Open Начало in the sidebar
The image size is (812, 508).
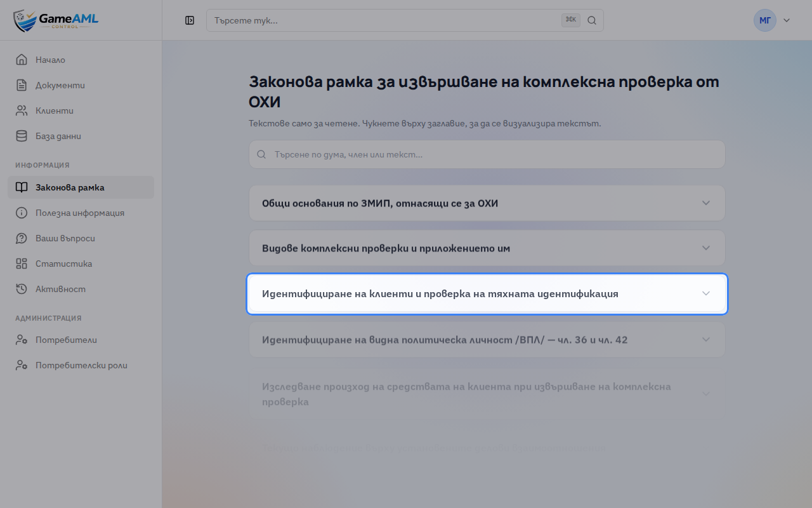pyautogui.click(x=81, y=60)
